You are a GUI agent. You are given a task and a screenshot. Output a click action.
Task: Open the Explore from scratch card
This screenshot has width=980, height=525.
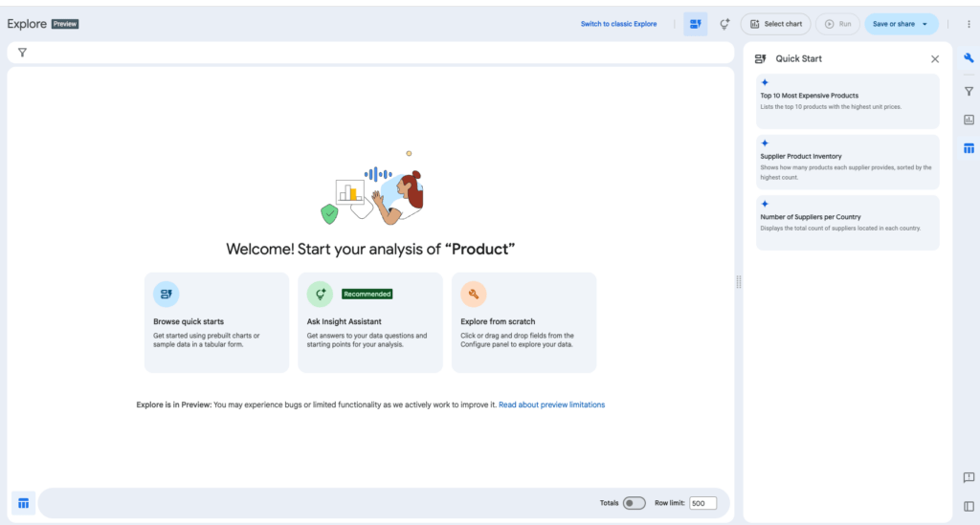523,322
